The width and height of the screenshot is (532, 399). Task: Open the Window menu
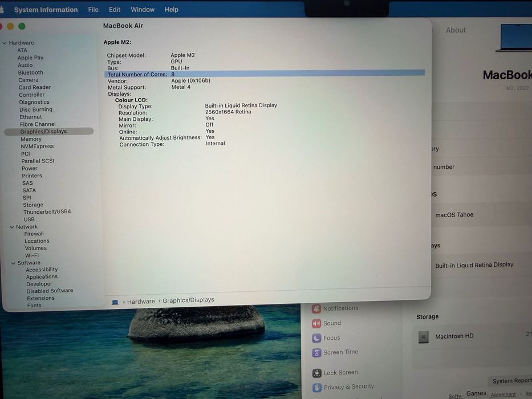pyautogui.click(x=143, y=10)
